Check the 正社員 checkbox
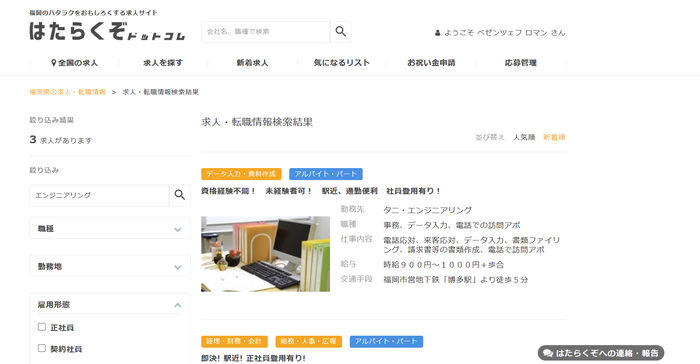This screenshot has height=364, width=700. pos(42,327)
